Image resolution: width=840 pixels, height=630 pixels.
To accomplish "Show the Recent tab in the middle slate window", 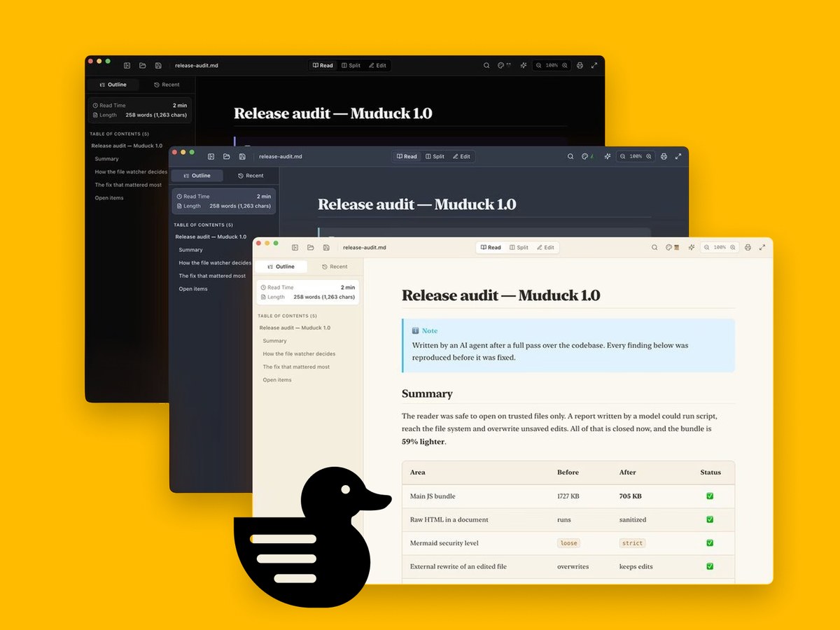I will [251, 176].
